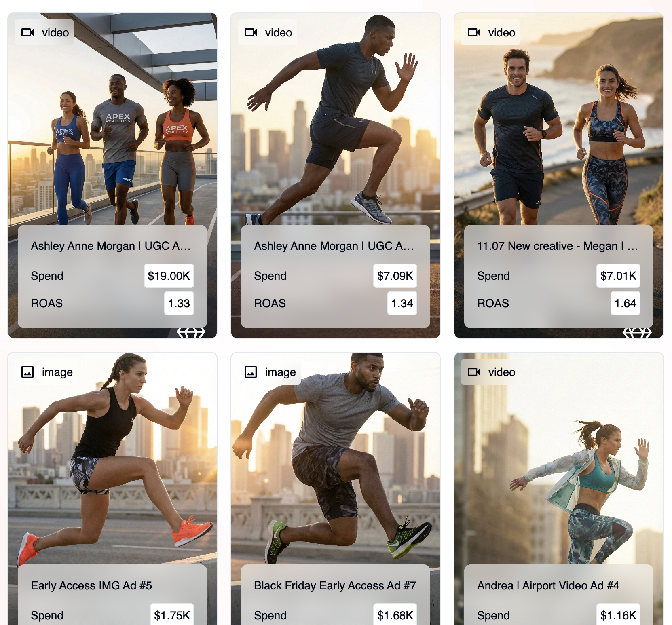Click the $19.00K spend value
Viewport: 672px width, 625px height.
pos(169,276)
